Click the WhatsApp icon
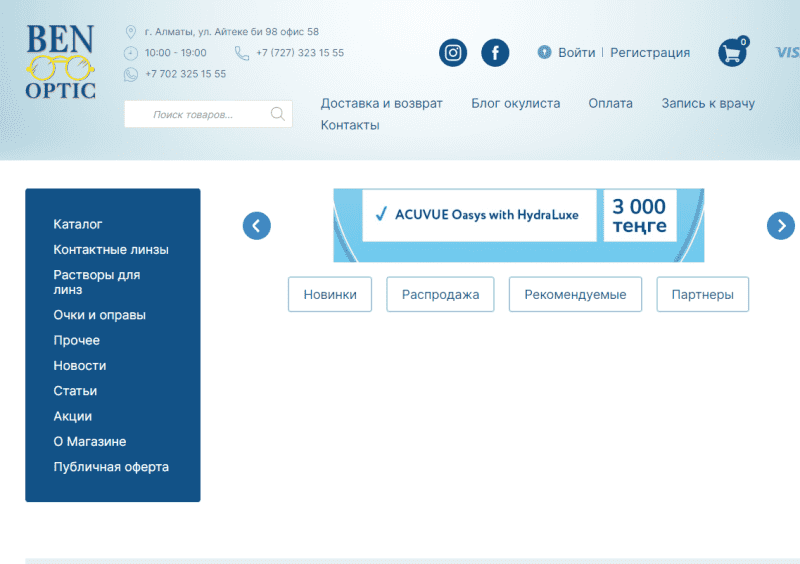The height and width of the screenshot is (564, 800). pyautogui.click(x=131, y=75)
